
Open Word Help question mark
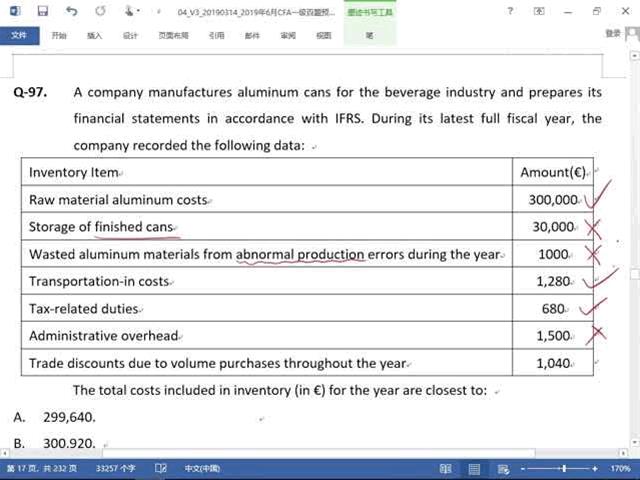click(x=510, y=11)
